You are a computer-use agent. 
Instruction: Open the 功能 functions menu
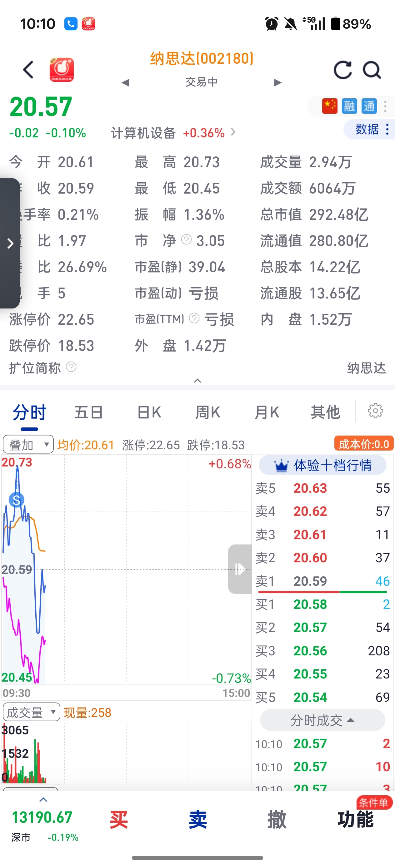click(x=356, y=820)
